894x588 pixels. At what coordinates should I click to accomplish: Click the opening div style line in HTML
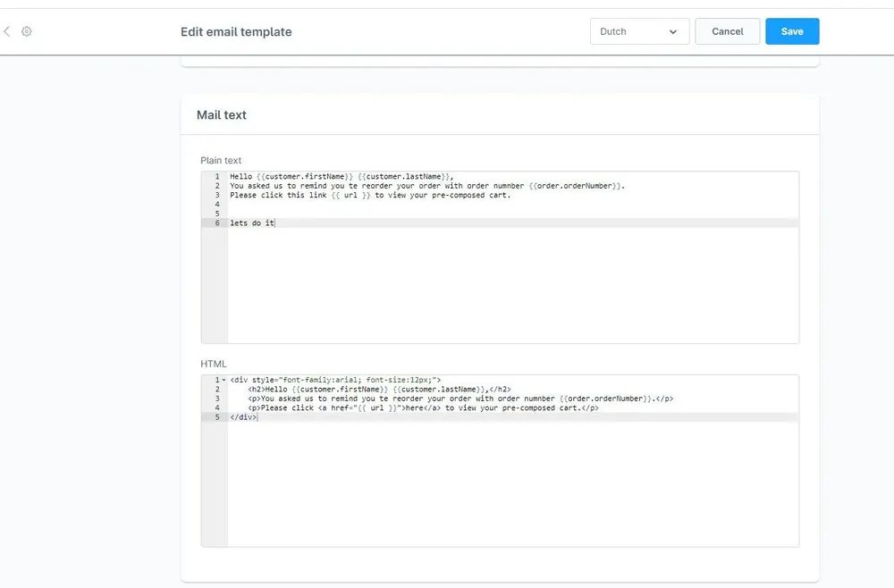tap(335, 380)
